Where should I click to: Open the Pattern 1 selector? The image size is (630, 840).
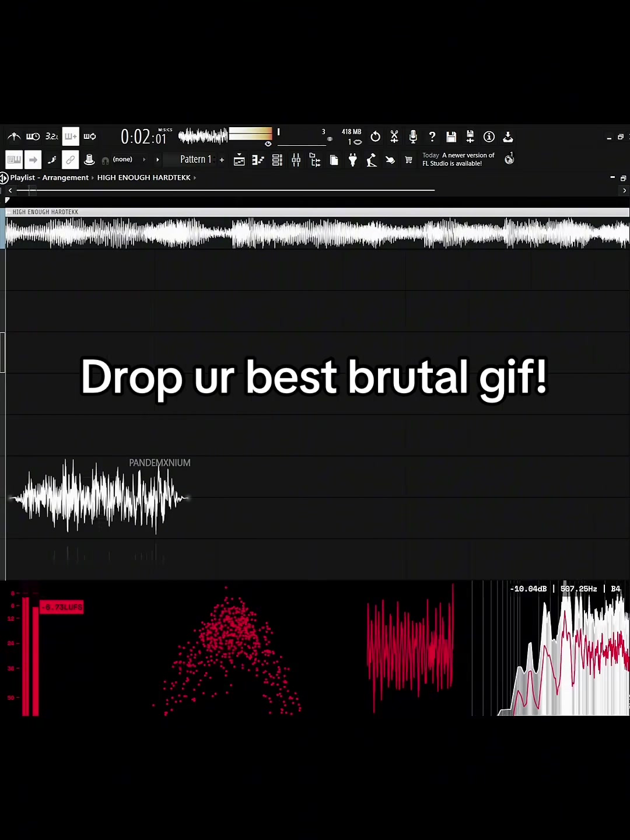click(x=195, y=159)
